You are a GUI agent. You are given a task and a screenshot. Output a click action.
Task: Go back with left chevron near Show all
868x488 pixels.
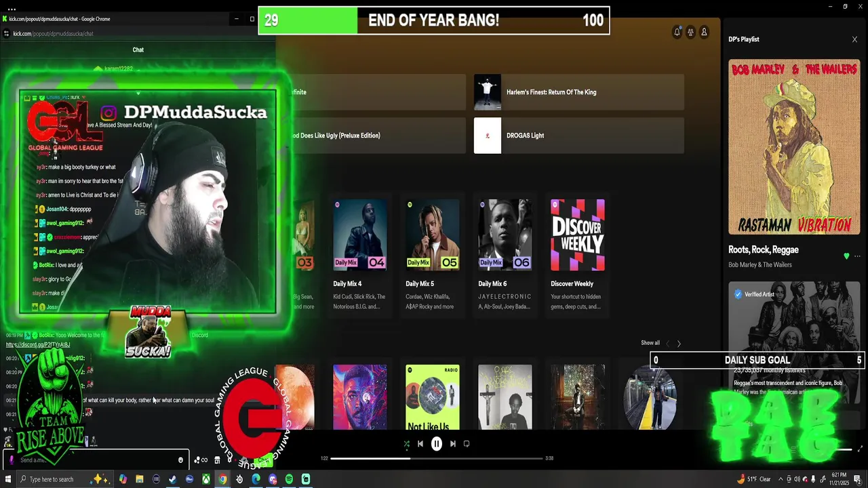(x=667, y=344)
